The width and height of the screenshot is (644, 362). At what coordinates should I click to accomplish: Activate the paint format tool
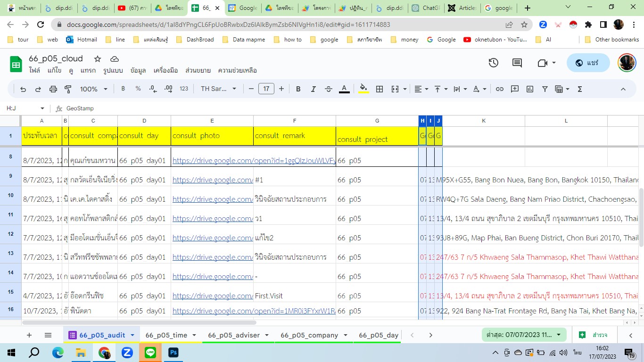pos(68,89)
